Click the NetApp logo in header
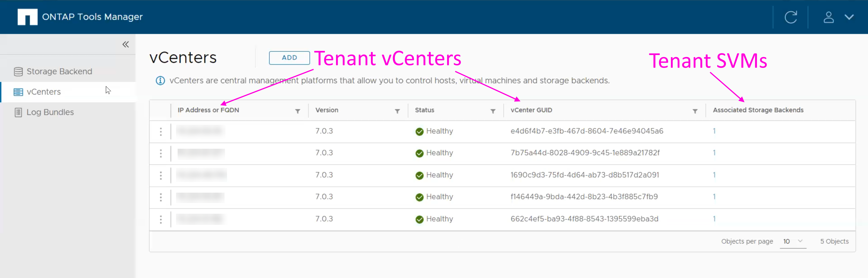The image size is (868, 278). [27, 17]
